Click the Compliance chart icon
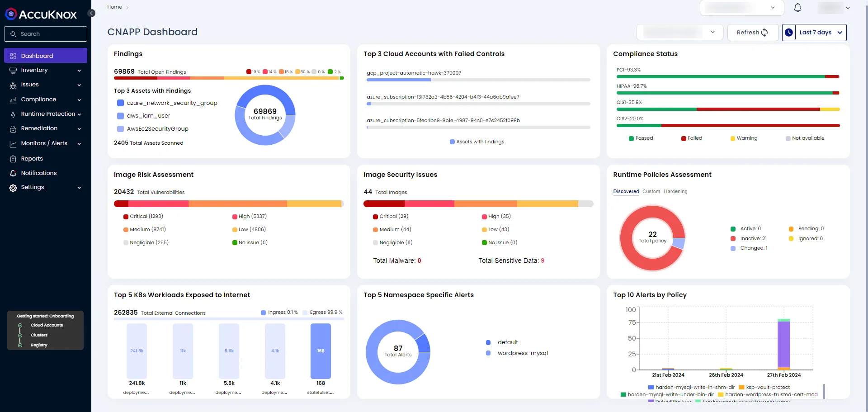 coord(13,100)
